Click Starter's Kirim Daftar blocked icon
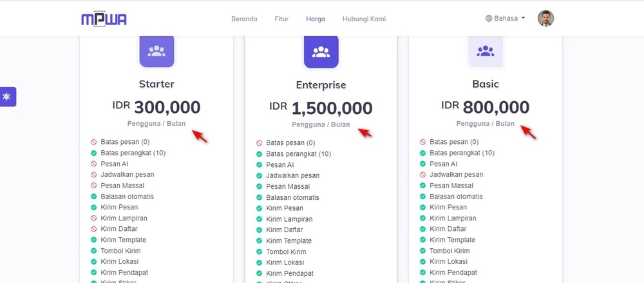Viewport: 644px width, 283px height. [x=93, y=229]
